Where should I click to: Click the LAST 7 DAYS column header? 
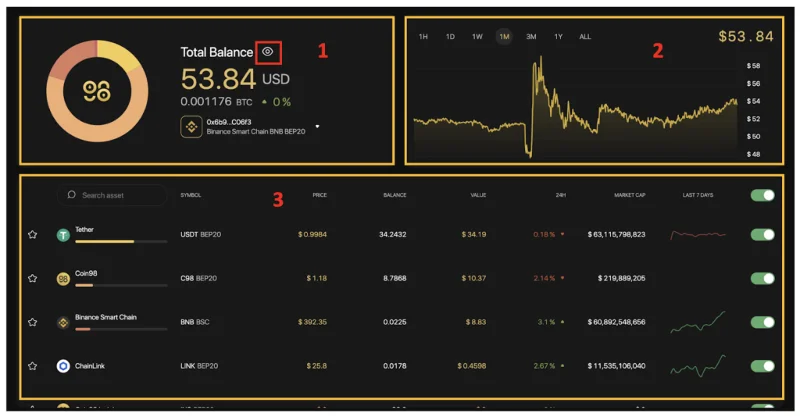[698, 195]
